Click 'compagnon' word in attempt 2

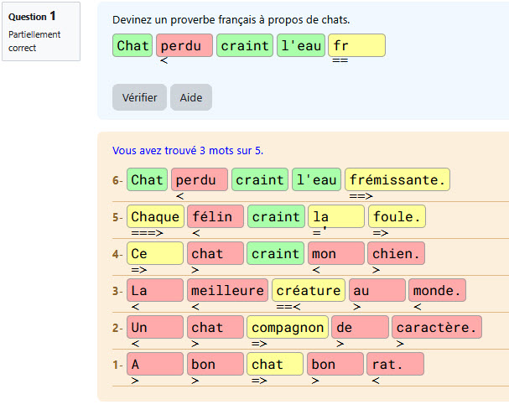click(x=288, y=327)
